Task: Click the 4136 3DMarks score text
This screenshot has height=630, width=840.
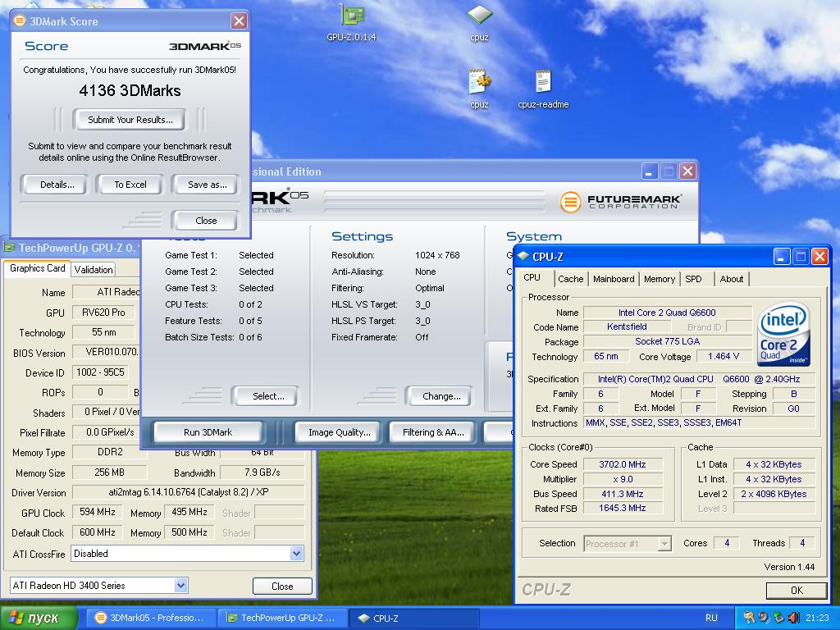Action: (x=130, y=90)
